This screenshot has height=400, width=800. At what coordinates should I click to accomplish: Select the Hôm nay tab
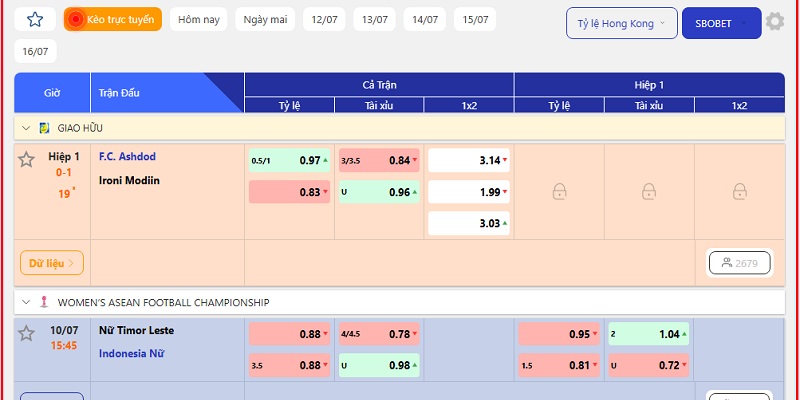(198, 19)
